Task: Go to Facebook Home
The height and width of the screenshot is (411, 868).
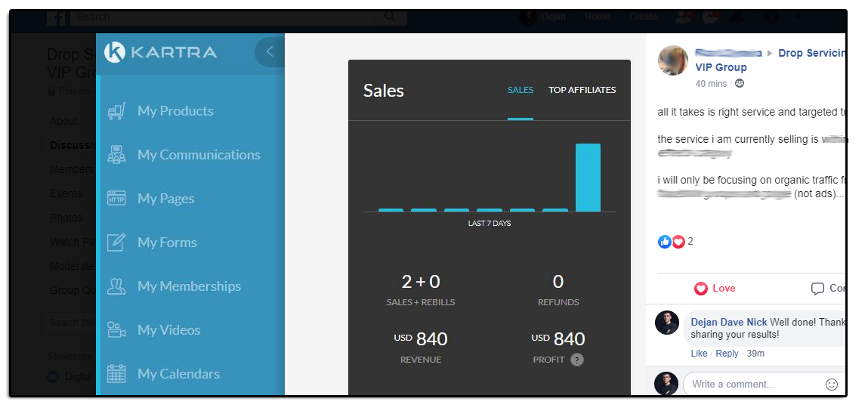Action: [x=598, y=17]
